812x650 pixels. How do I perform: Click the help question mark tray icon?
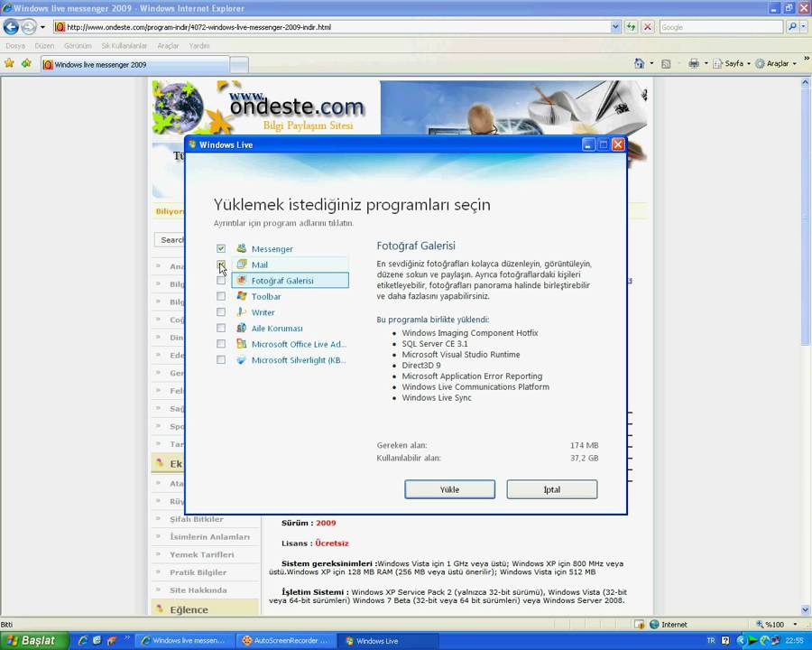[x=725, y=641]
